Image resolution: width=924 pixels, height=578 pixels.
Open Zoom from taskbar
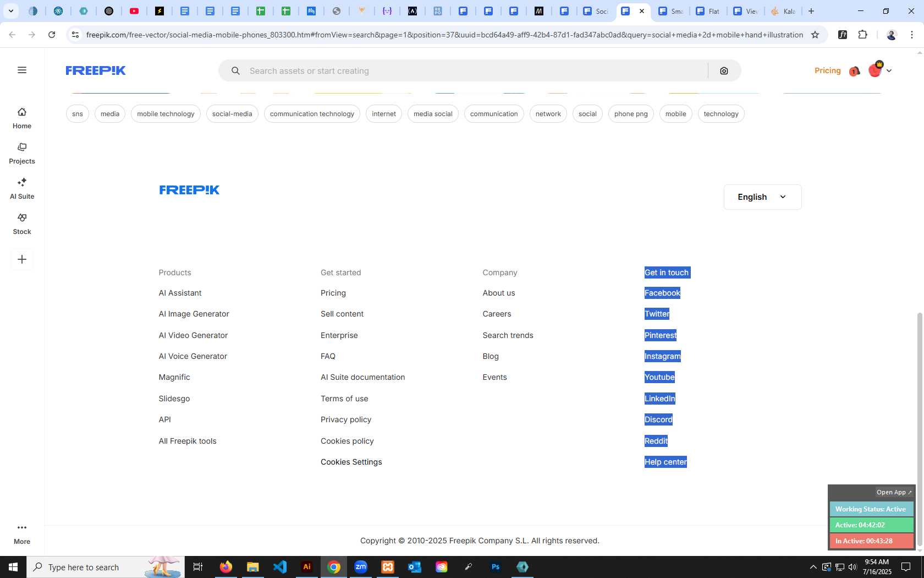pyautogui.click(x=361, y=567)
